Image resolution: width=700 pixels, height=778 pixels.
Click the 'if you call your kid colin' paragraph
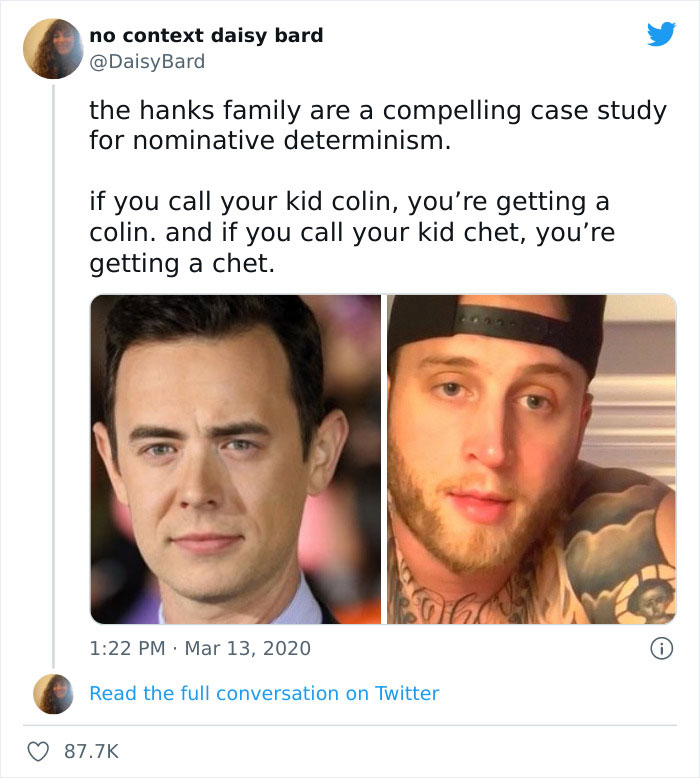coord(350,218)
